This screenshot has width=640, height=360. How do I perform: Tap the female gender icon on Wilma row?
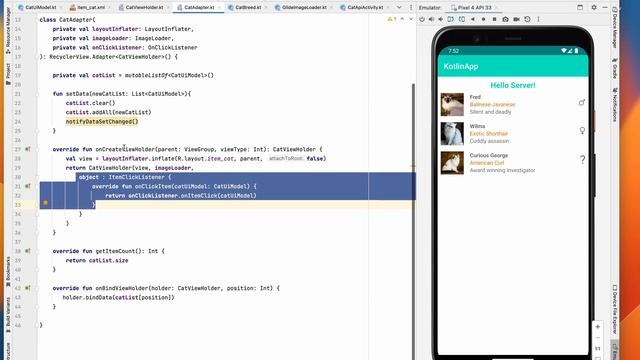[x=582, y=131]
